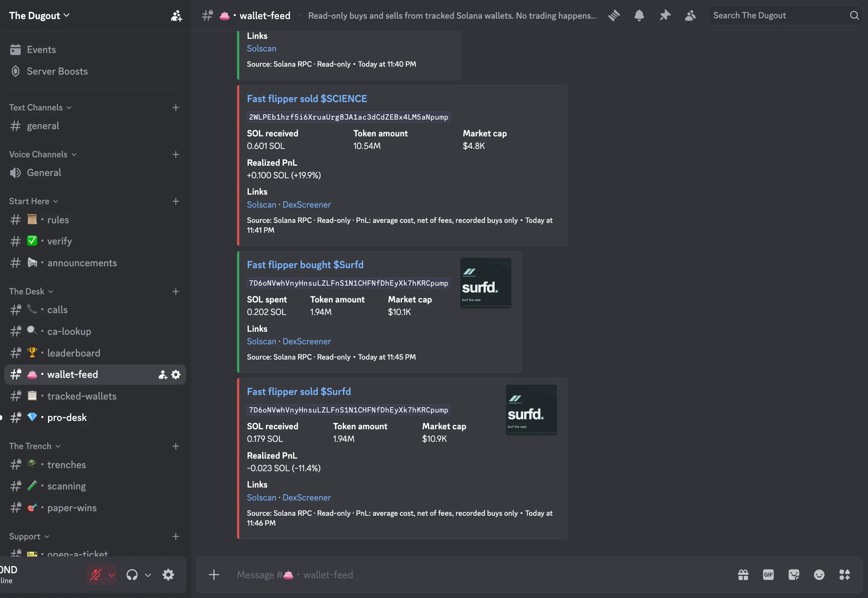Open Solscan link in 11:40 PM card

261,49
